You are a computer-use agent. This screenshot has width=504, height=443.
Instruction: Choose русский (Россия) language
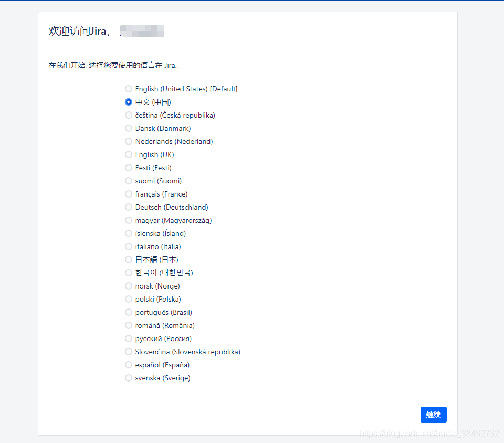click(129, 338)
